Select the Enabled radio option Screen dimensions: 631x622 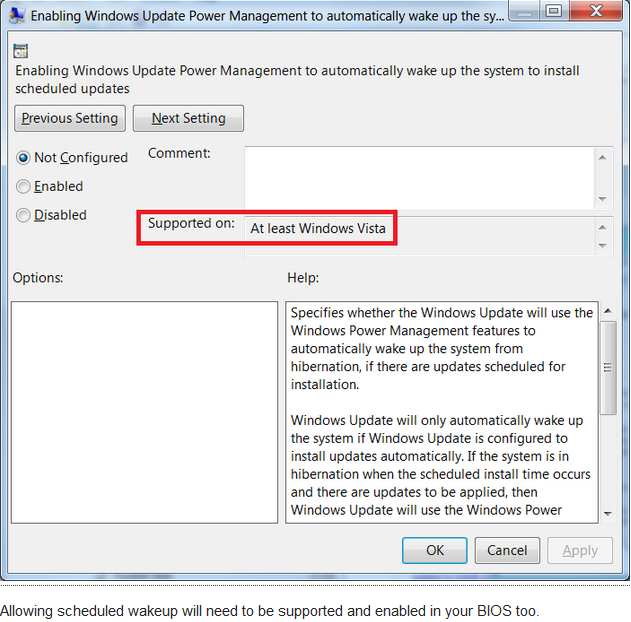[50, 186]
